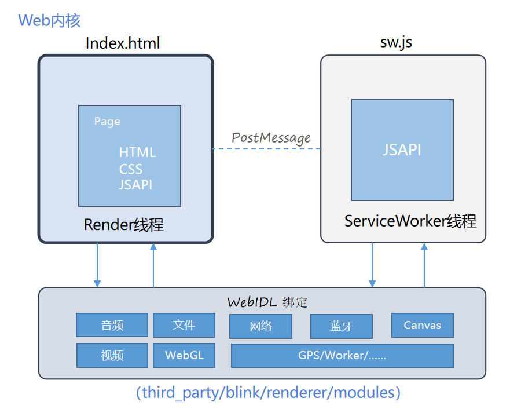
Task: Select the 视频 module box
Action: pos(112,355)
